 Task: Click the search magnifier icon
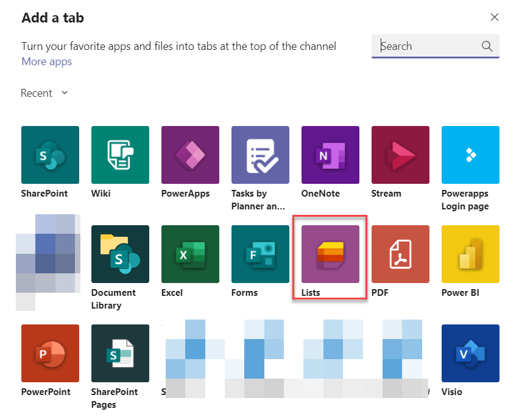point(487,46)
